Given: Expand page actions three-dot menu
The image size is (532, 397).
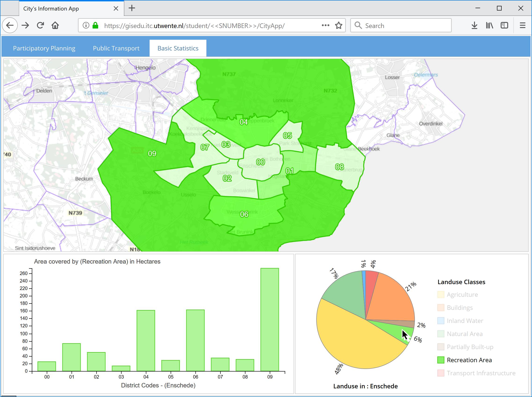Looking at the screenshot, I should click(325, 25).
